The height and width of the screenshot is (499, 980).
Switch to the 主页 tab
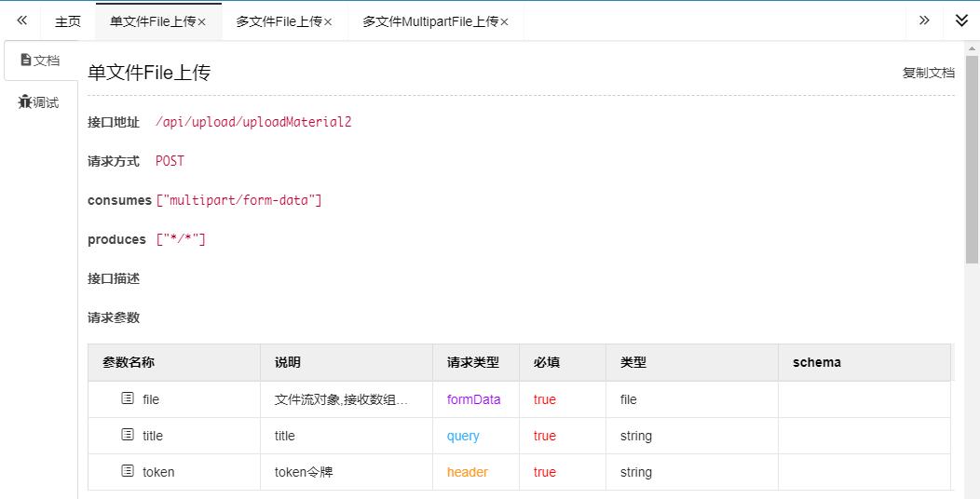coord(68,21)
